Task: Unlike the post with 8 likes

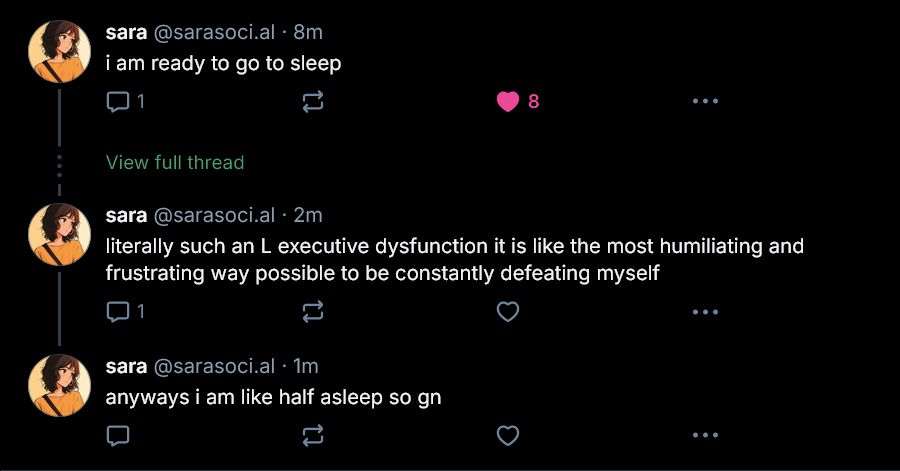Action: click(518, 102)
